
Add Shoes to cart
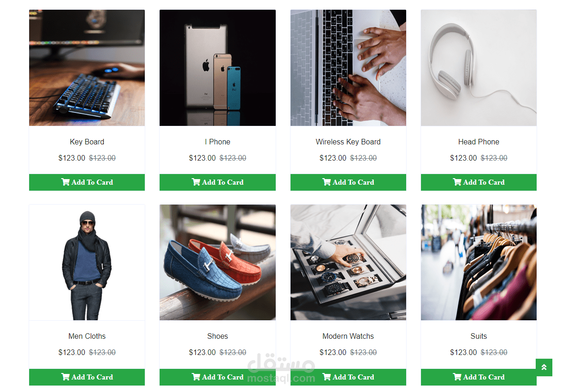click(x=217, y=377)
